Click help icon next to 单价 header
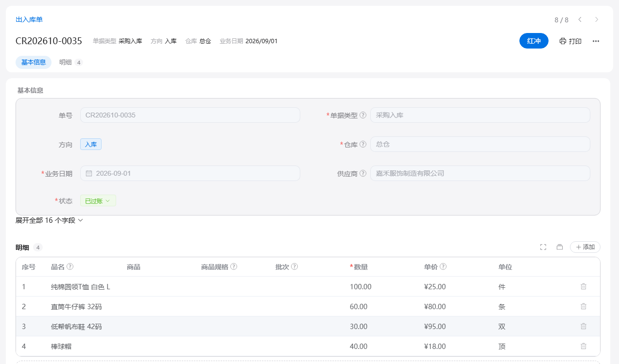The image size is (619, 364). point(443,266)
